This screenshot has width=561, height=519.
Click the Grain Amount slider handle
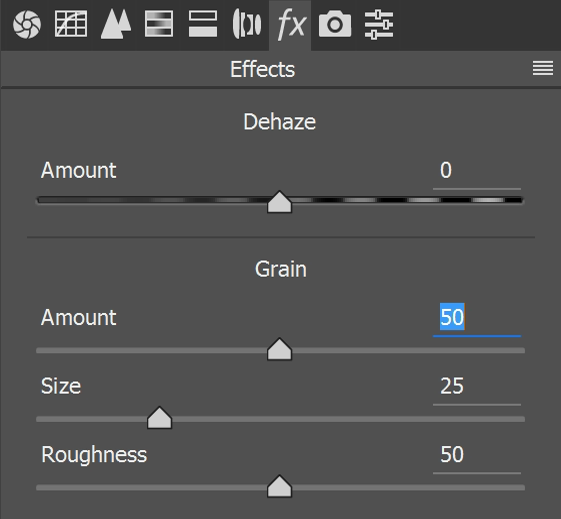279,349
